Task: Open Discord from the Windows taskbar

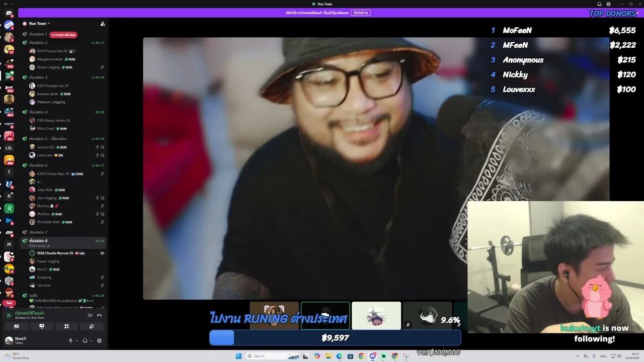Action: [372, 356]
